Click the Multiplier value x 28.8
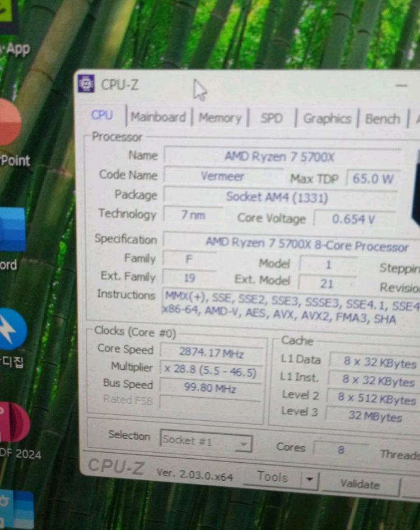 [211, 371]
